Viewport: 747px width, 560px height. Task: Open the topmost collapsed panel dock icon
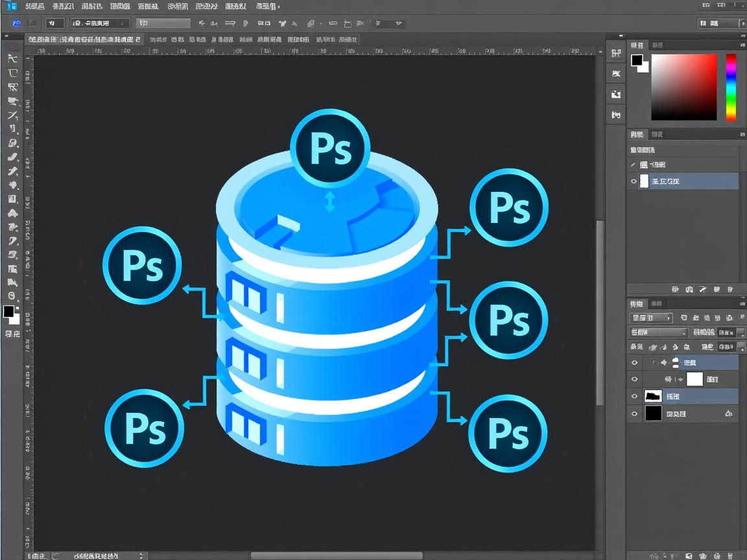point(615,54)
